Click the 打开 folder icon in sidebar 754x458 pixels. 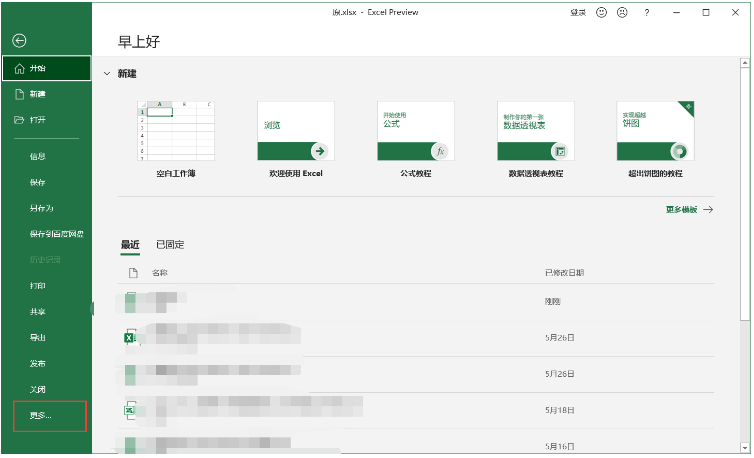[x=19, y=120]
